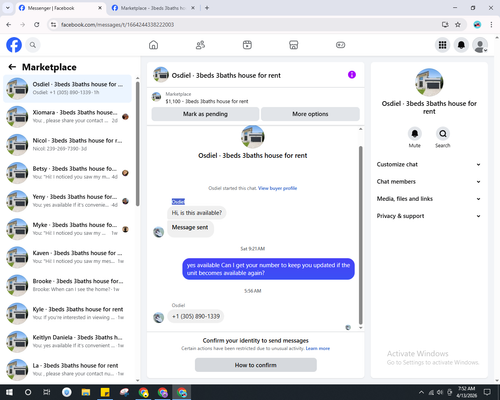Open Facebook search magnifier
The image size is (500, 400).
(33, 45)
